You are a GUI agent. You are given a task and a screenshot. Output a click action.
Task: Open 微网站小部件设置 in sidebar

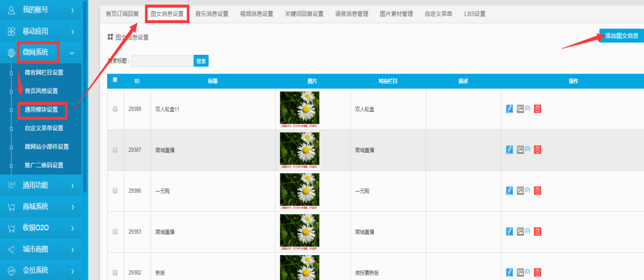click(x=47, y=147)
